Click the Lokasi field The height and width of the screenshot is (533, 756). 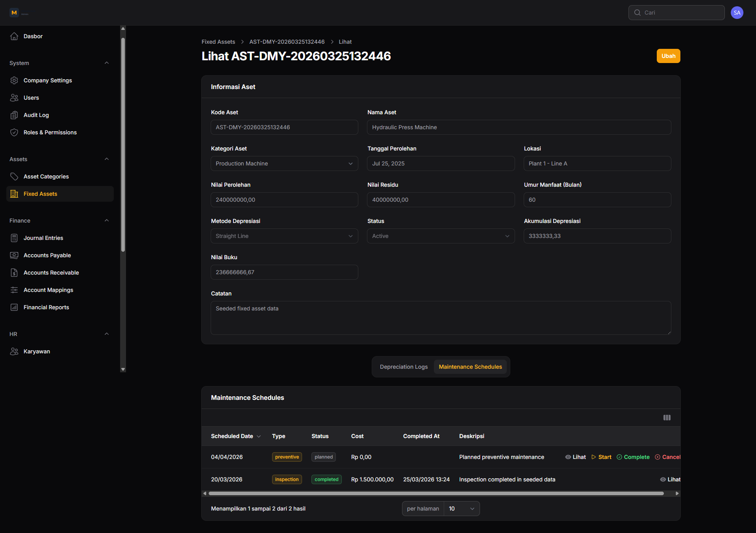pyautogui.click(x=597, y=163)
